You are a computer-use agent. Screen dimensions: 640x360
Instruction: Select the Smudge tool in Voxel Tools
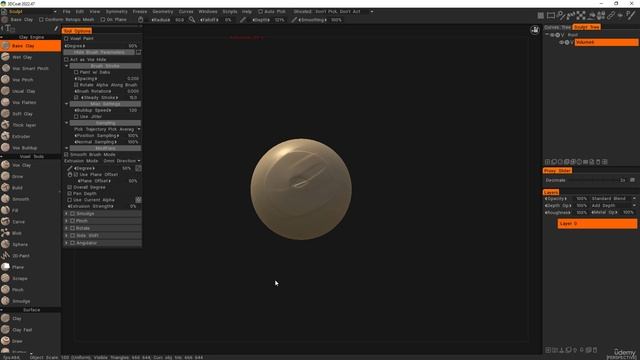tap(31, 301)
